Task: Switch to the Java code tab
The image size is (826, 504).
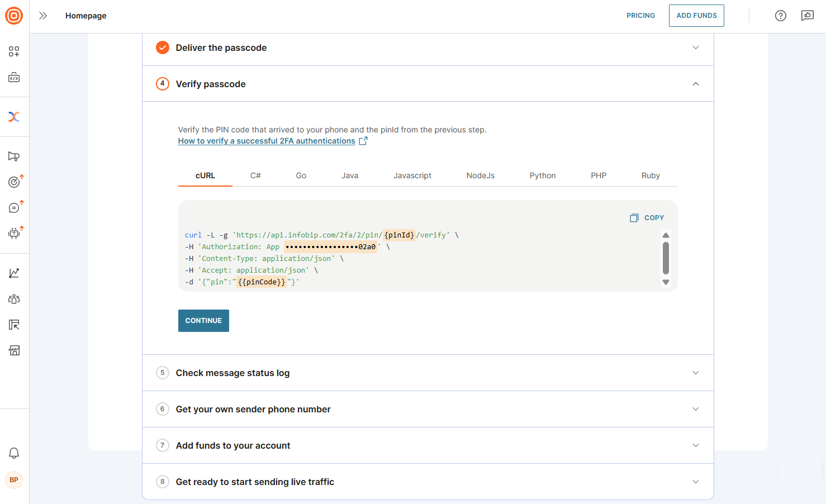Action: (x=350, y=175)
